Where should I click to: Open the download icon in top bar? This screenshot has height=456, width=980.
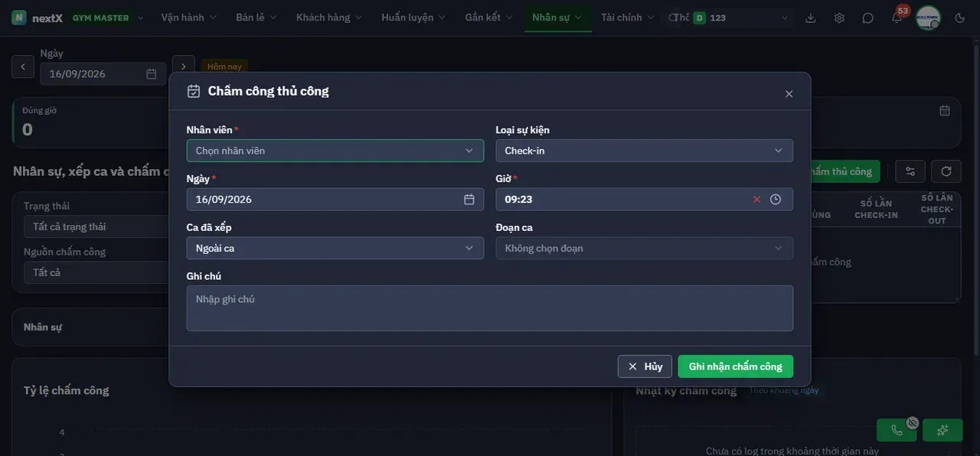coord(811,18)
